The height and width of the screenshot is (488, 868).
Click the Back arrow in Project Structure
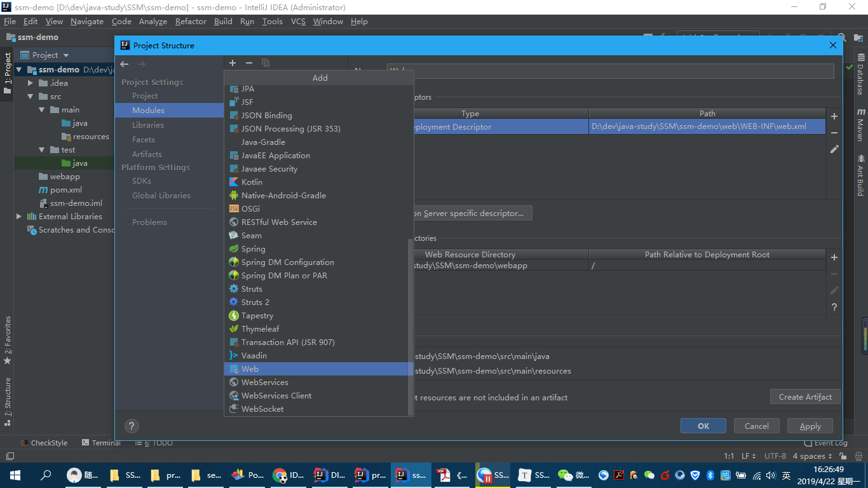point(125,64)
